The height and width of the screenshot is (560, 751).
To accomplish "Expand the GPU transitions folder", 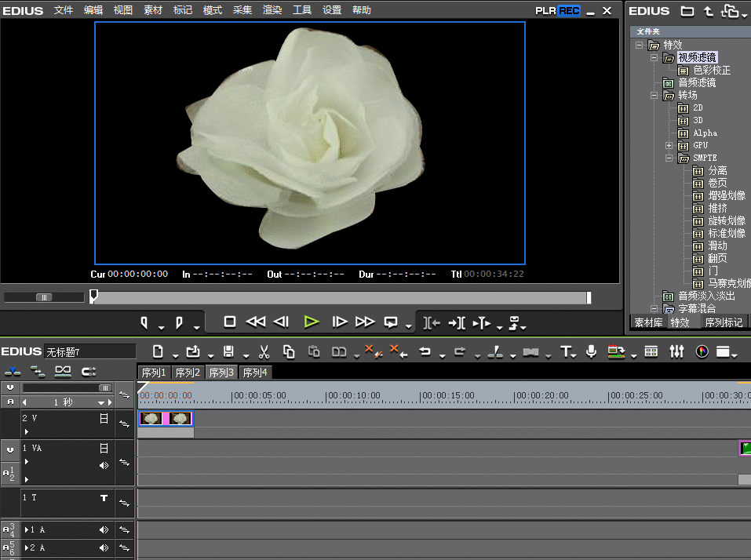I will tap(669, 146).
